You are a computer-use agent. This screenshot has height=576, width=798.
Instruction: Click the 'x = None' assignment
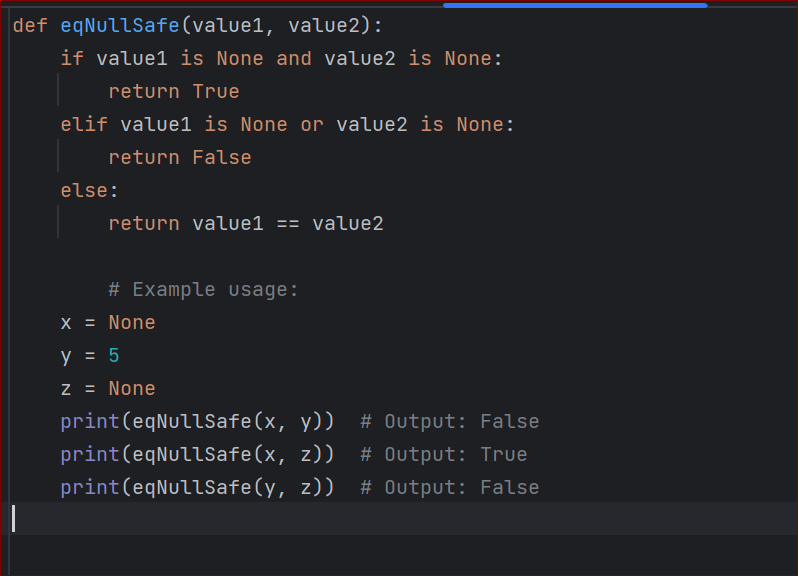[x=108, y=323]
